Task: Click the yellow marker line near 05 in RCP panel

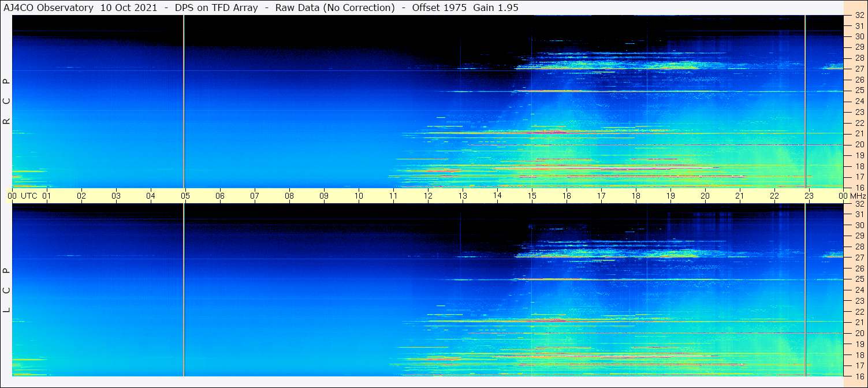Action: [x=184, y=101]
